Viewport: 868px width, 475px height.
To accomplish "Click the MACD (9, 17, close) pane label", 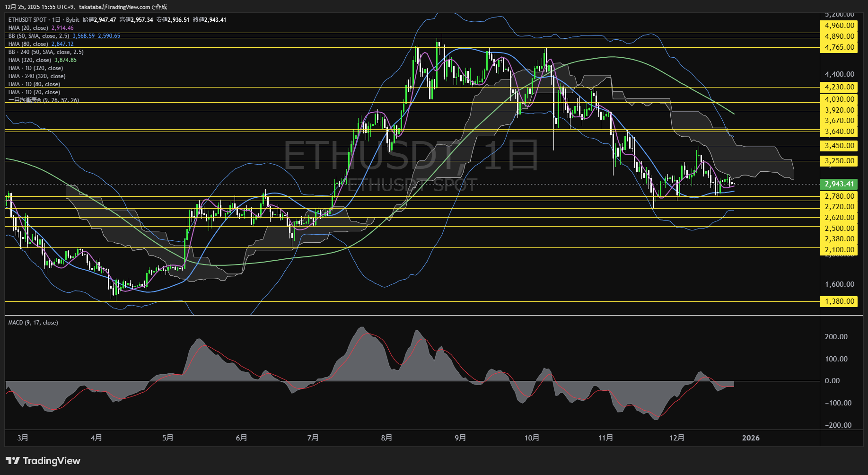I will [33, 323].
